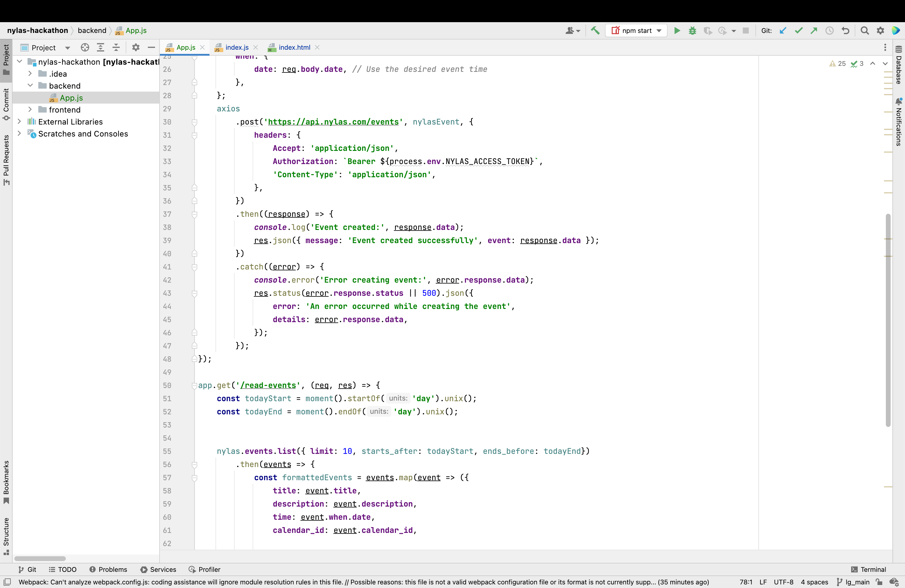
Task: Open Git history clock icon
Action: 830,31
